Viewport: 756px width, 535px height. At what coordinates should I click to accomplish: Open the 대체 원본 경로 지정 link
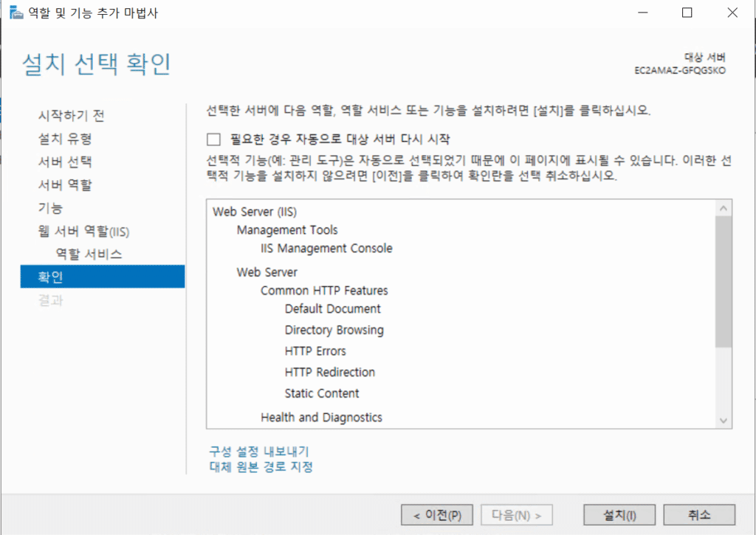tap(261, 466)
